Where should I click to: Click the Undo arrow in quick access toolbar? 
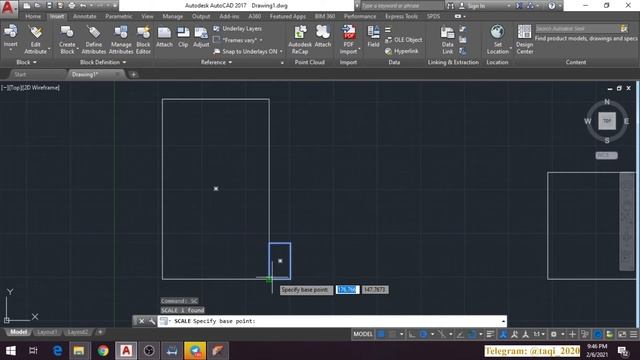tap(83, 6)
